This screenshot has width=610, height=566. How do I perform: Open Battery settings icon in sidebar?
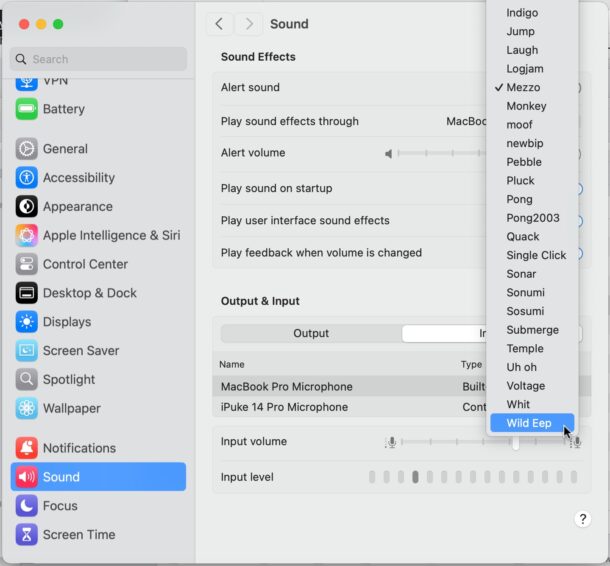click(26, 109)
